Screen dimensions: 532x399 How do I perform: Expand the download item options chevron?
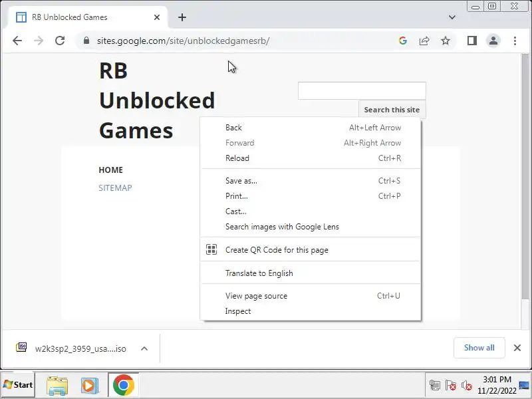pos(144,348)
